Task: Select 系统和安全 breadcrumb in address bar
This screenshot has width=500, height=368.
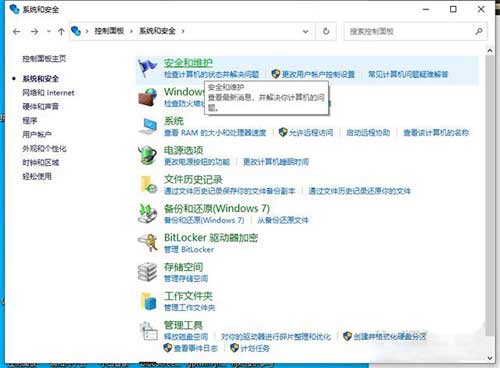Action: [157, 31]
